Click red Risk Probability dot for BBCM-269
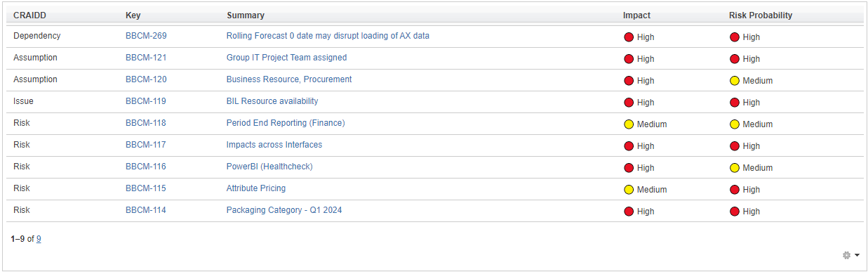 (735, 37)
